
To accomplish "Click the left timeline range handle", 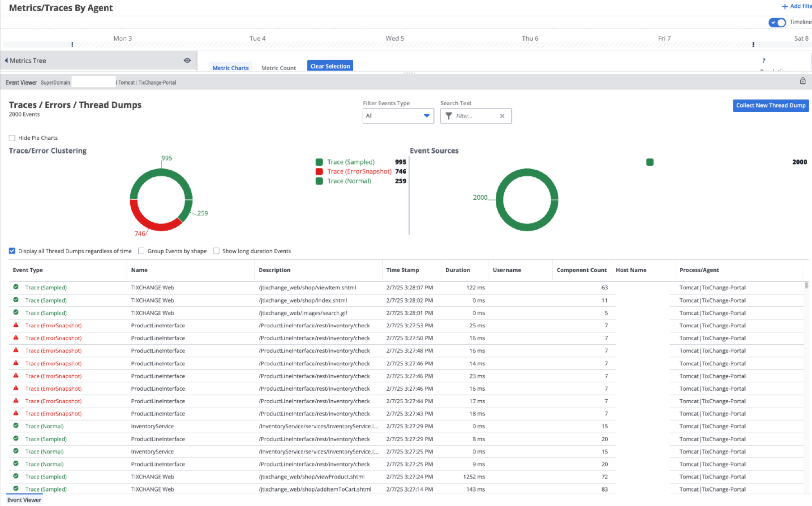I will [72, 45].
